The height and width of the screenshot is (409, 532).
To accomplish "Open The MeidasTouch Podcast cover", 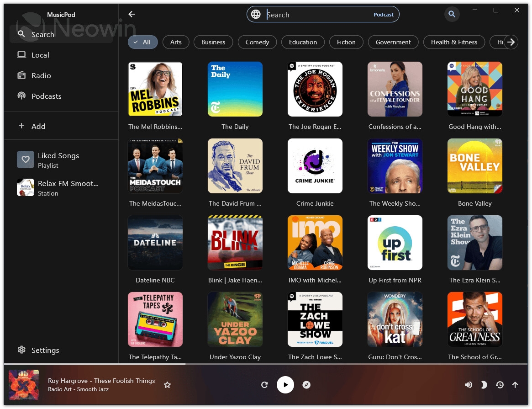I will 155,165.
